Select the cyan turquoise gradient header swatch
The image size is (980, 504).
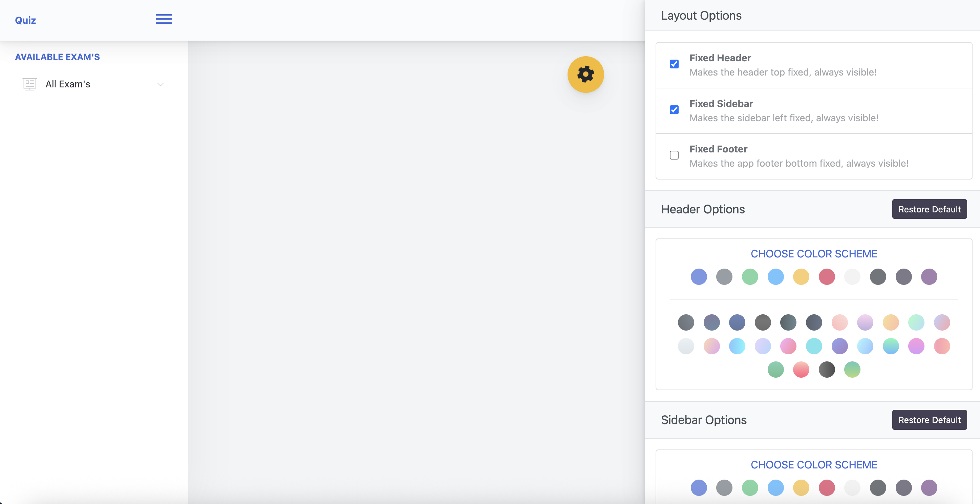pyautogui.click(x=814, y=346)
